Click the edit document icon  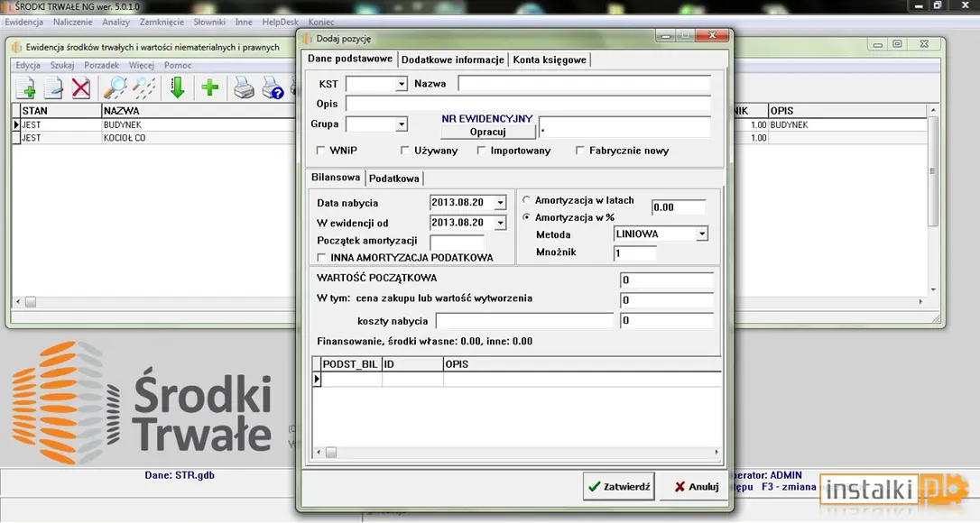pos(53,88)
